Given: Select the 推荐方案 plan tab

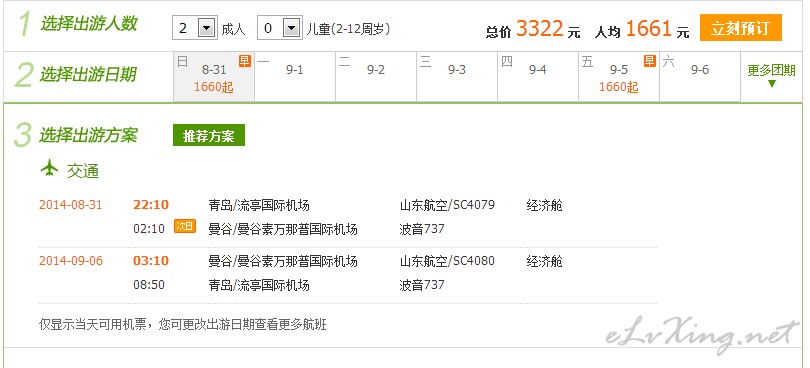Looking at the screenshot, I should tap(209, 135).
